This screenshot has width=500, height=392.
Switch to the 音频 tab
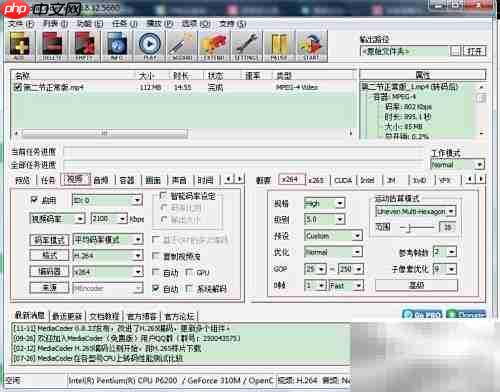[101, 180]
